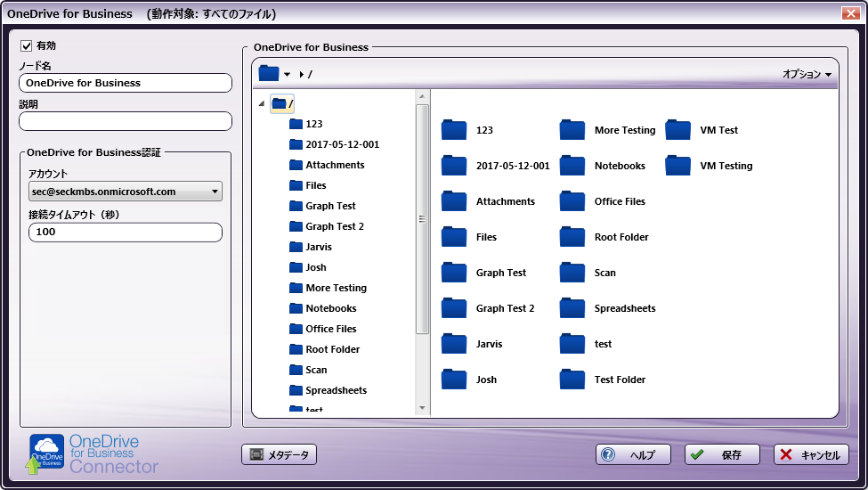Image resolution: width=868 pixels, height=490 pixels.
Task: Click the red X icon on Cancel
Action: 786,454
